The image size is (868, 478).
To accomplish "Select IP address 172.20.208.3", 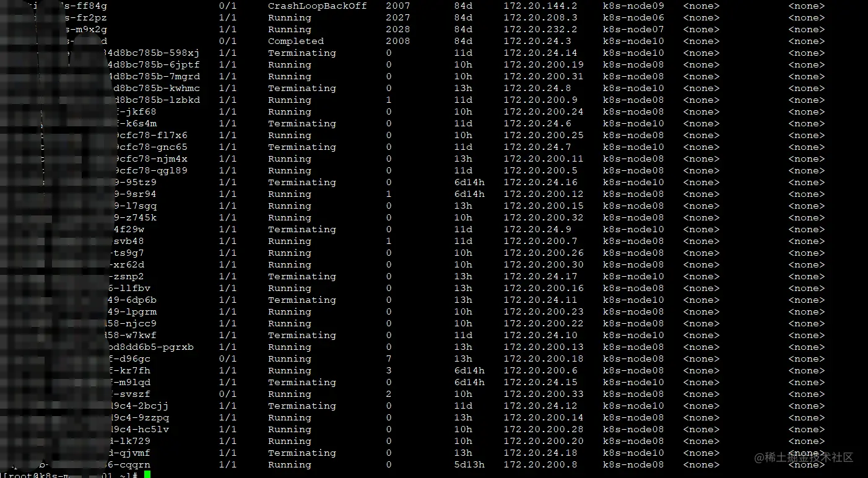I will pyautogui.click(x=540, y=18).
